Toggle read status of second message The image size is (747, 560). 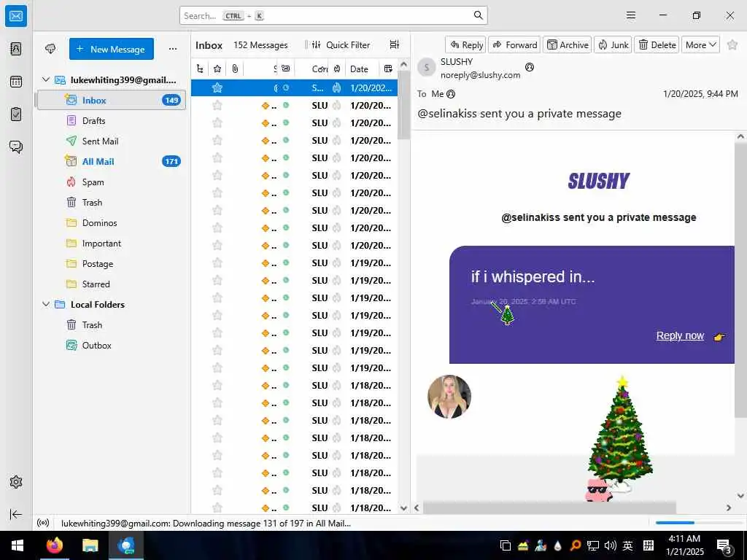coord(286,105)
